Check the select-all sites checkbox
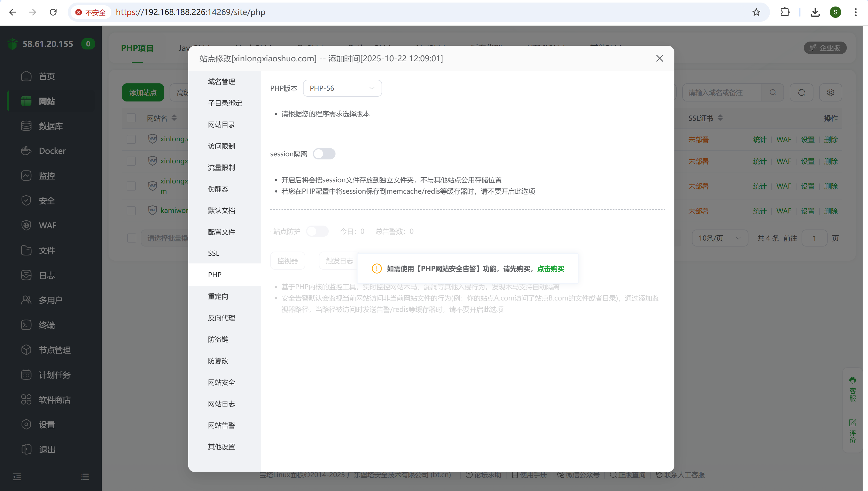The height and width of the screenshot is (491, 868). [131, 118]
